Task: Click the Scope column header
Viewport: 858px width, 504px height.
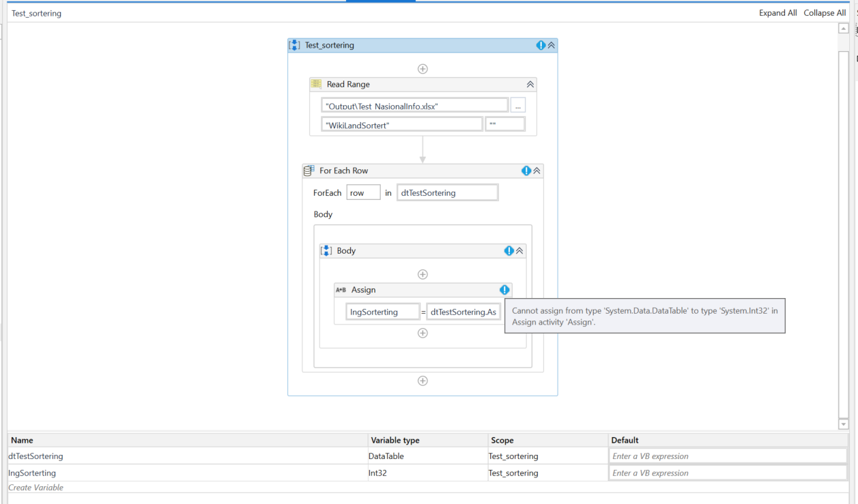Action: (x=548, y=440)
